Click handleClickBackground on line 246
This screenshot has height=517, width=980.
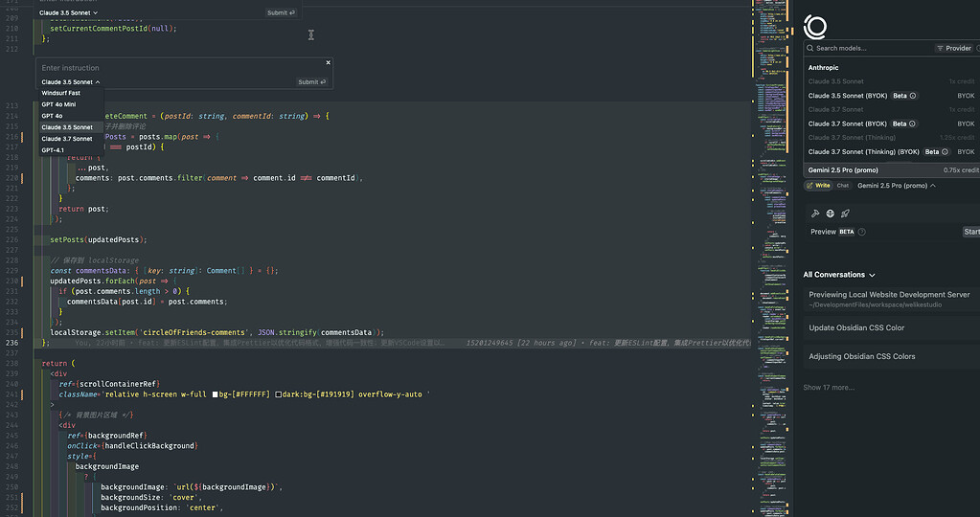[148, 446]
